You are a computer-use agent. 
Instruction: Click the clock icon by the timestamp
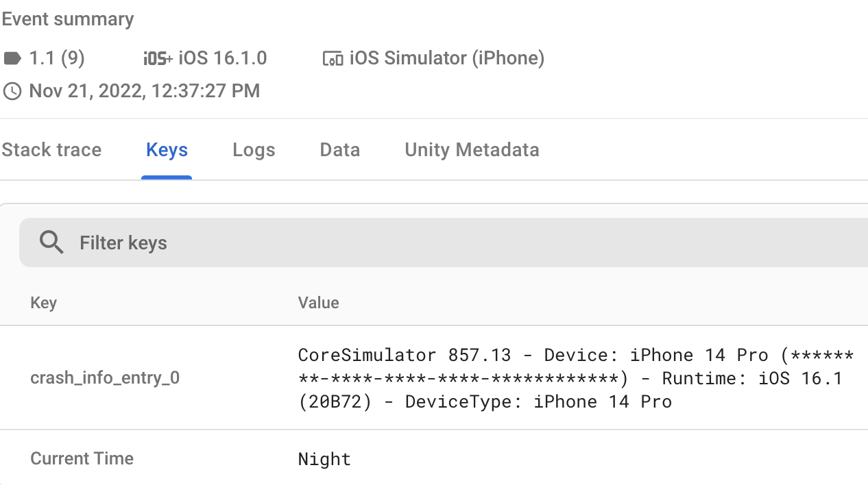click(12, 91)
